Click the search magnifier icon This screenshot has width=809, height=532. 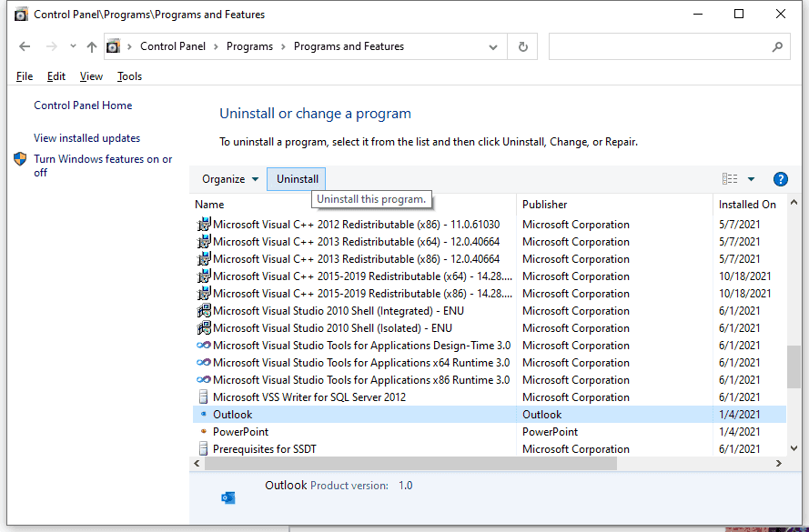click(x=777, y=47)
